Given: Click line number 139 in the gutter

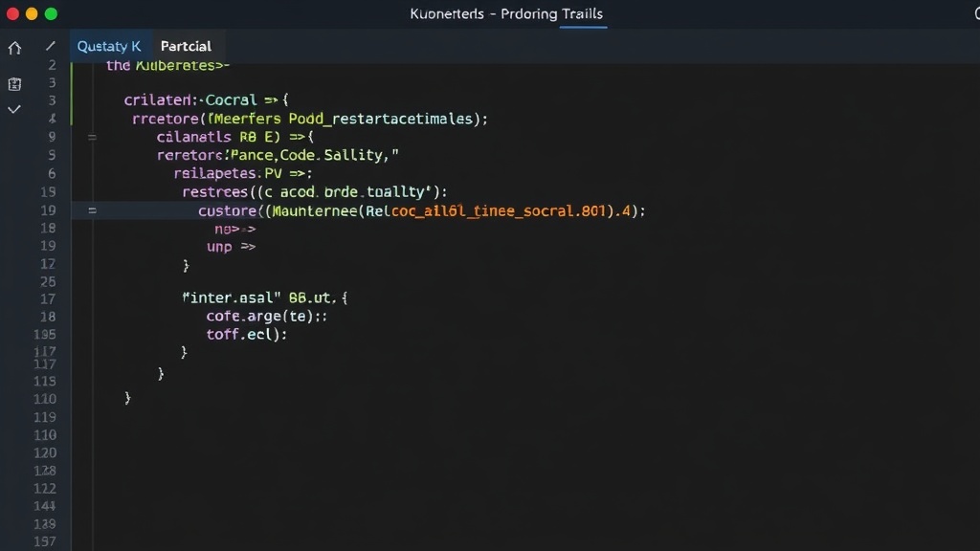Looking at the screenshot, I should (x=45, y=523).
